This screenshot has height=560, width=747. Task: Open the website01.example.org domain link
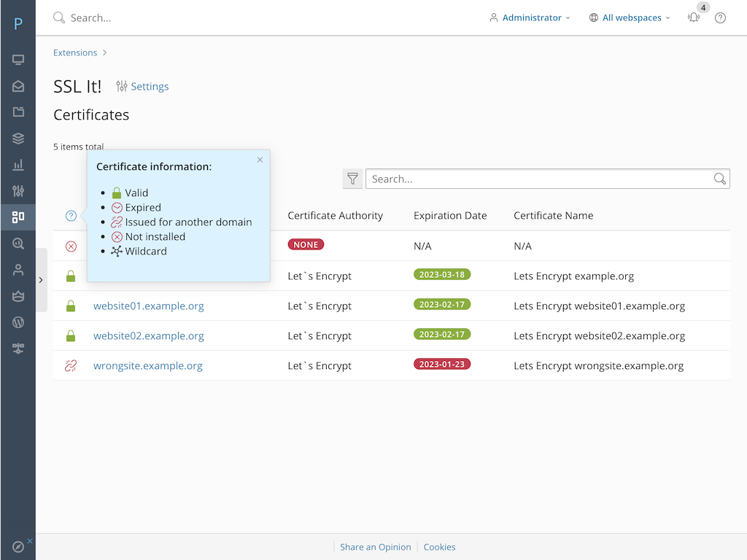[149, 306]
